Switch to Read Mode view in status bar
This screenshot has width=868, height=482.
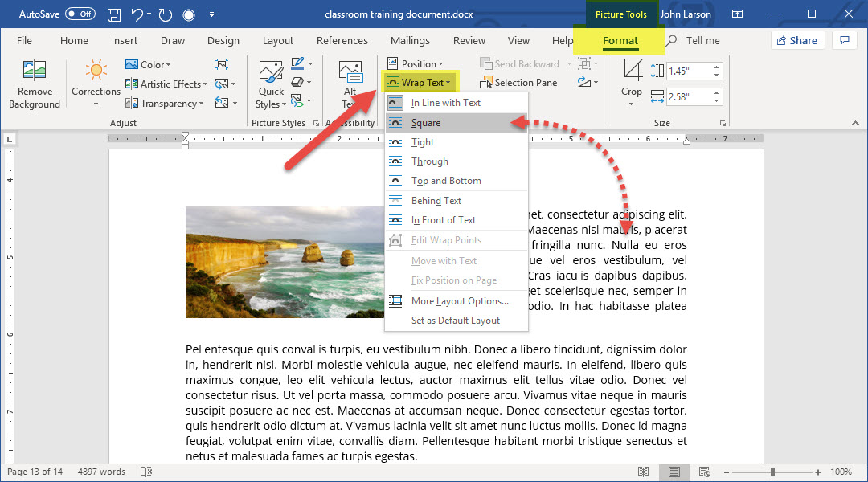(643, 472)
